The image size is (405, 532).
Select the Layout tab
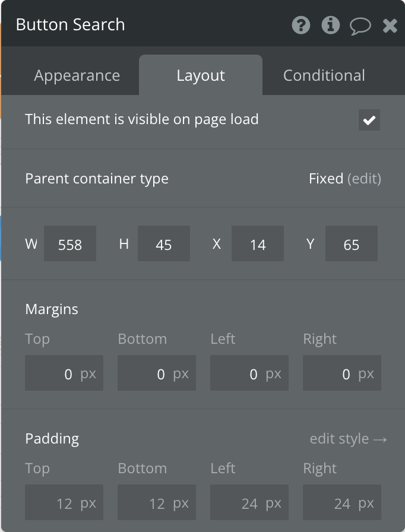pos(201,75)
